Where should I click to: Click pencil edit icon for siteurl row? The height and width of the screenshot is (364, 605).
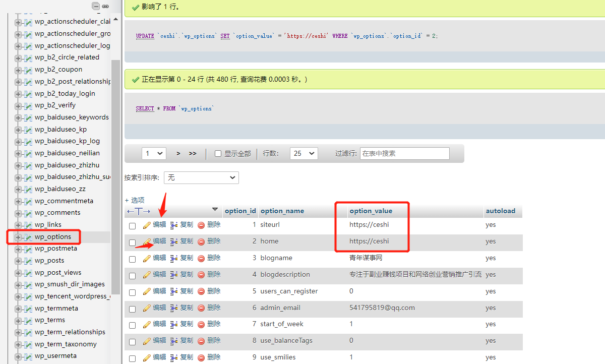147,225
